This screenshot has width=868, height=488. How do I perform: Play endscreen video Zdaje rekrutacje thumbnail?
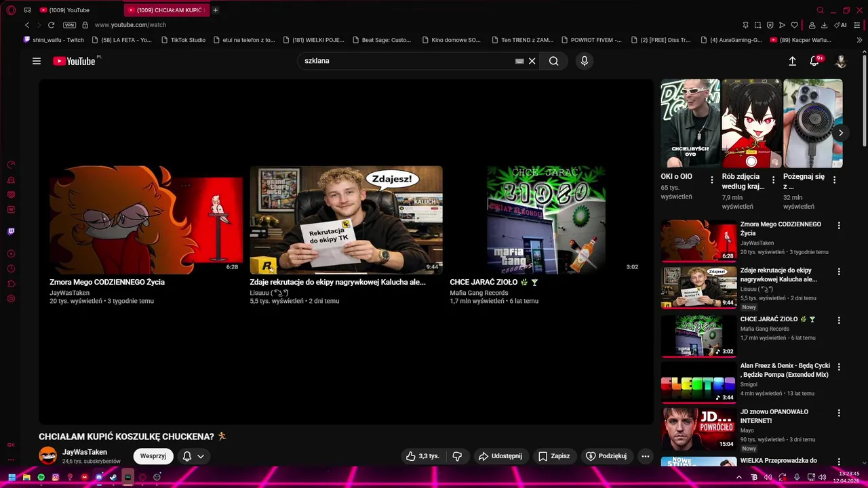click(x=346, y=220)
